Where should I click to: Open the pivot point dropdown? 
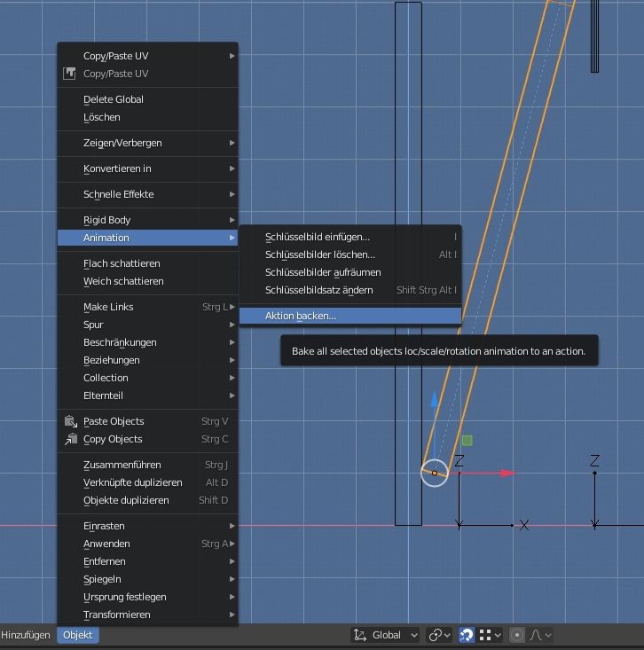439,635
